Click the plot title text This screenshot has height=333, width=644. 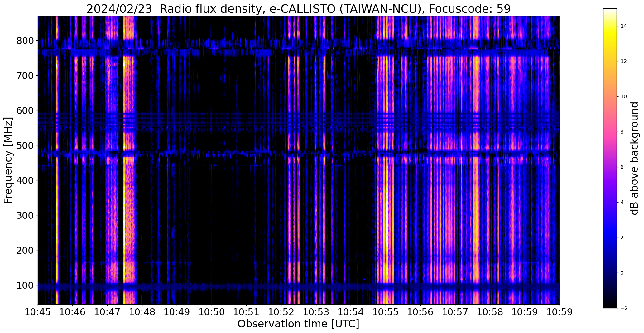pos(298,9)
